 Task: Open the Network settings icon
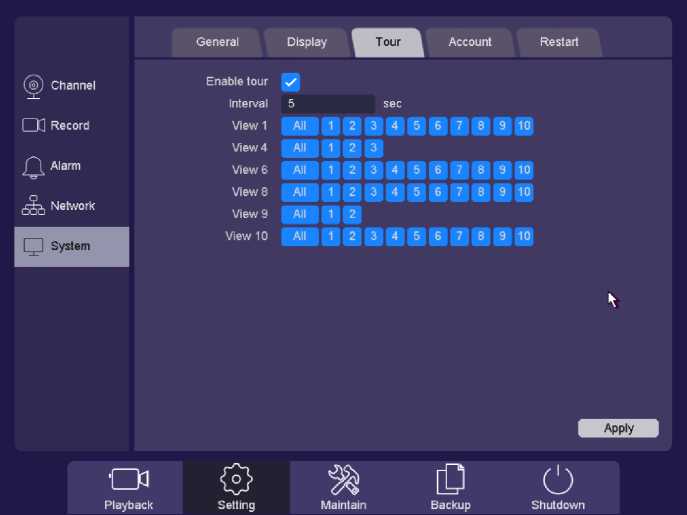[x=33, y=206]
